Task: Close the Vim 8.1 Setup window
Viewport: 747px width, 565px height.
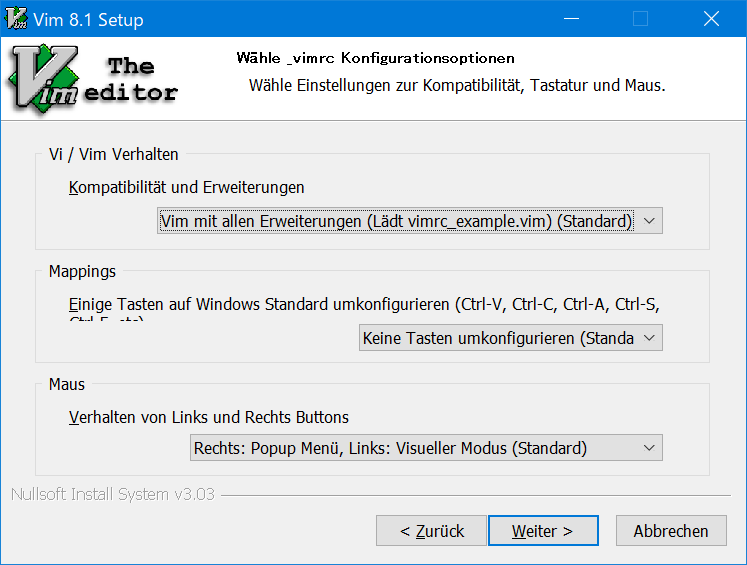Action: coord(711,19)
